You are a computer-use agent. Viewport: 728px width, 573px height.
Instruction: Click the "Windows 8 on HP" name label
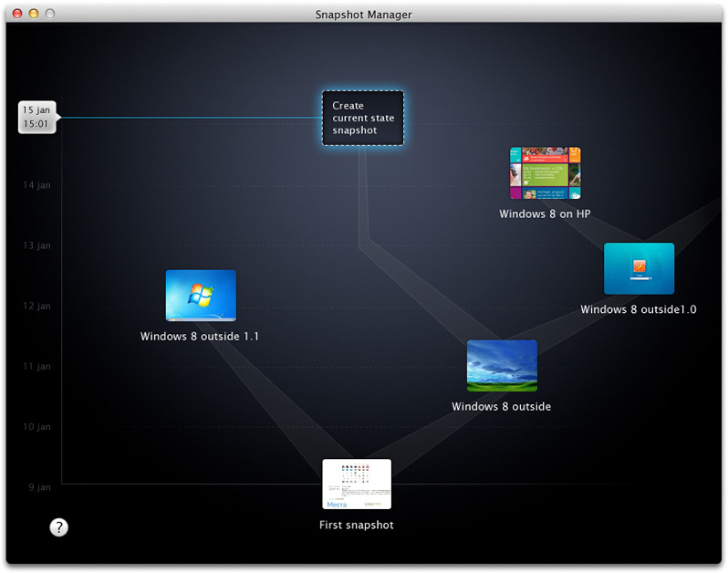point(545,214)
